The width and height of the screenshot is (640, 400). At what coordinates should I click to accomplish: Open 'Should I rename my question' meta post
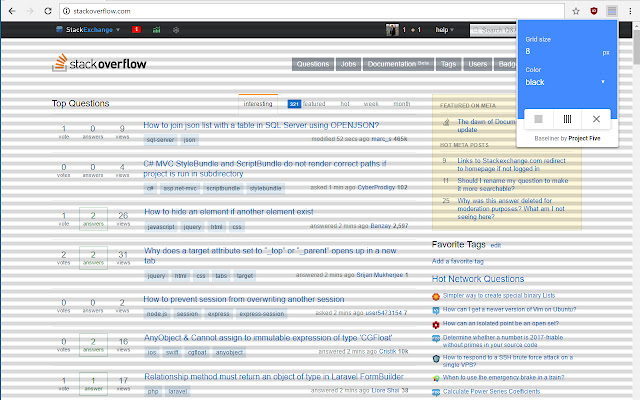[x=513, y=184]
